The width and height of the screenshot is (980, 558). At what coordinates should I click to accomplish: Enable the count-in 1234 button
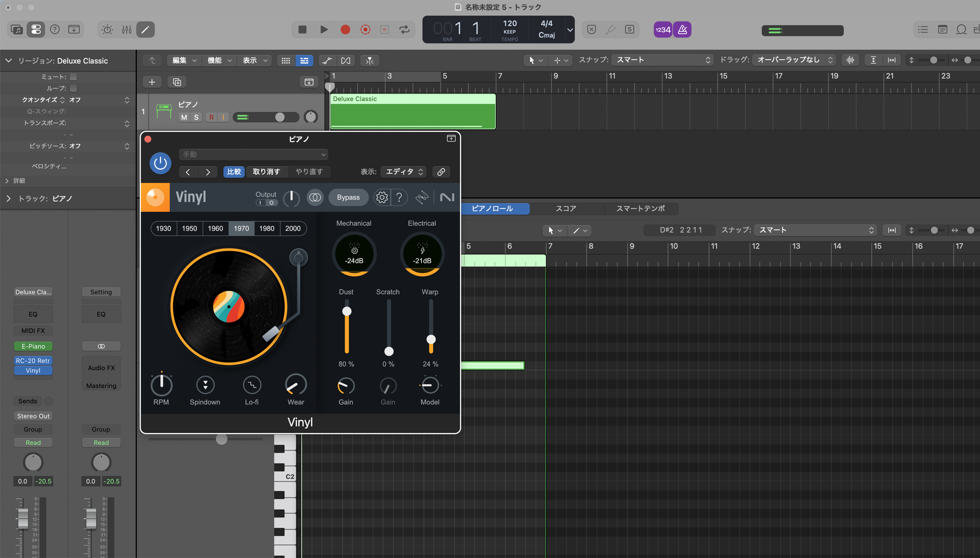[x=663, y=30]
